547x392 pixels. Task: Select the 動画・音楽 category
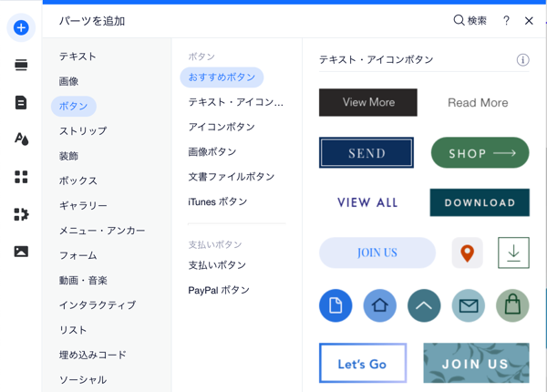point(83,280)
